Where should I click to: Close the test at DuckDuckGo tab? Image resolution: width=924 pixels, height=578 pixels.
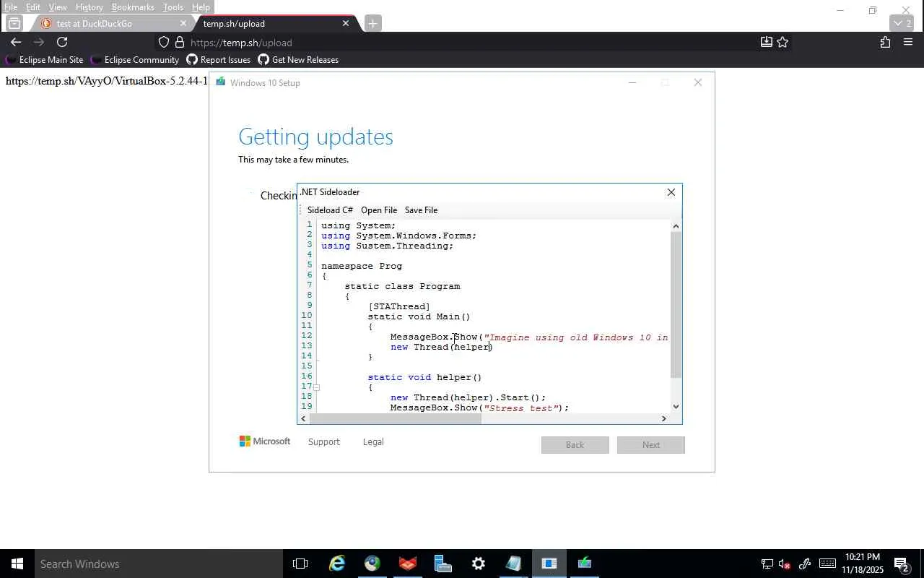183,23
